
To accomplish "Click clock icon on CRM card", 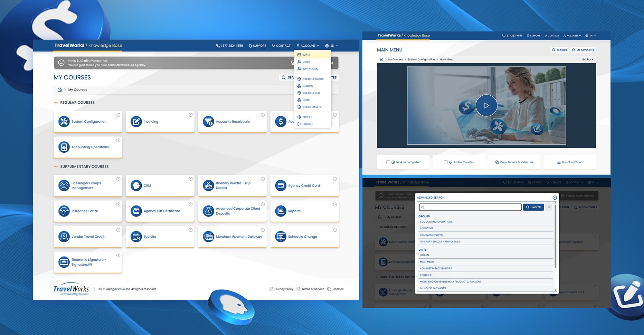I will coord(191,179).
